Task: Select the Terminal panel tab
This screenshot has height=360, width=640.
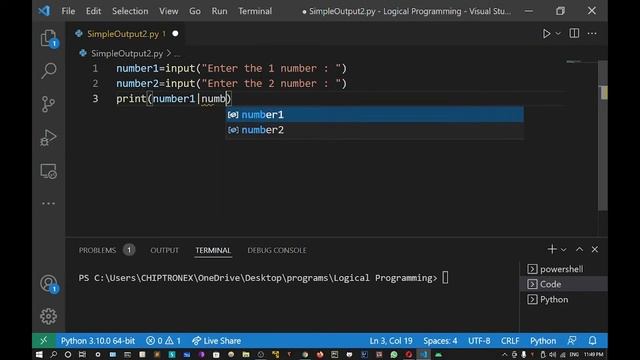Action: coord(213,250)
